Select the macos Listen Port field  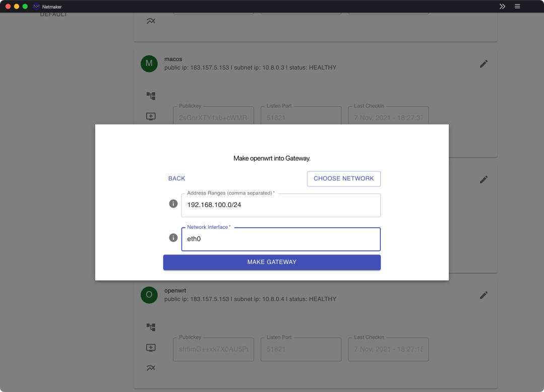301,118
